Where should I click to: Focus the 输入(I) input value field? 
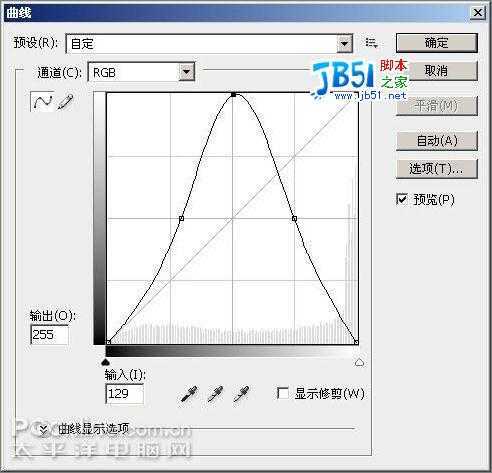[124, 394]
